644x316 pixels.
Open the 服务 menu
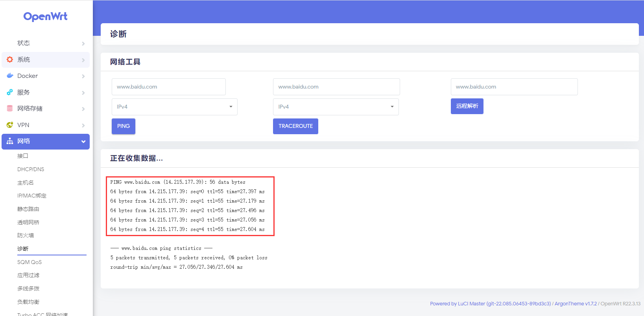(46, 92)
